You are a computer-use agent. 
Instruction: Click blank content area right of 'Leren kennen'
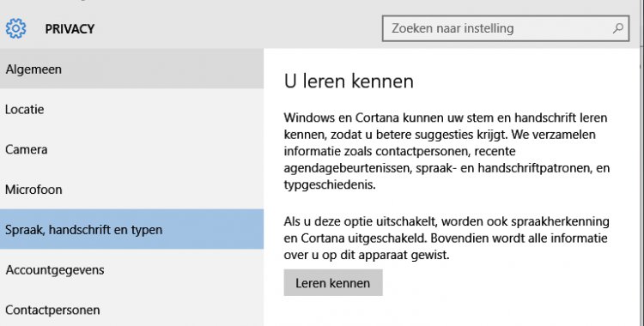pyautogui.click(x=509, y=283)
